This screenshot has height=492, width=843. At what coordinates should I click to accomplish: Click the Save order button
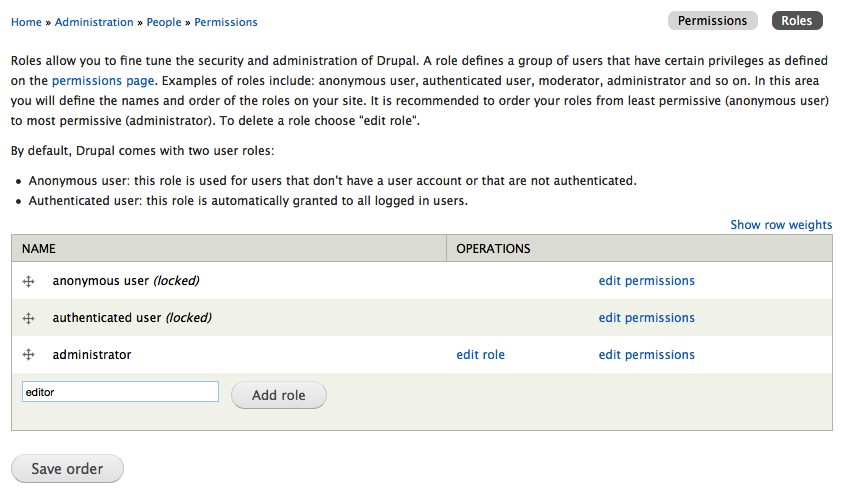[67, 469]
